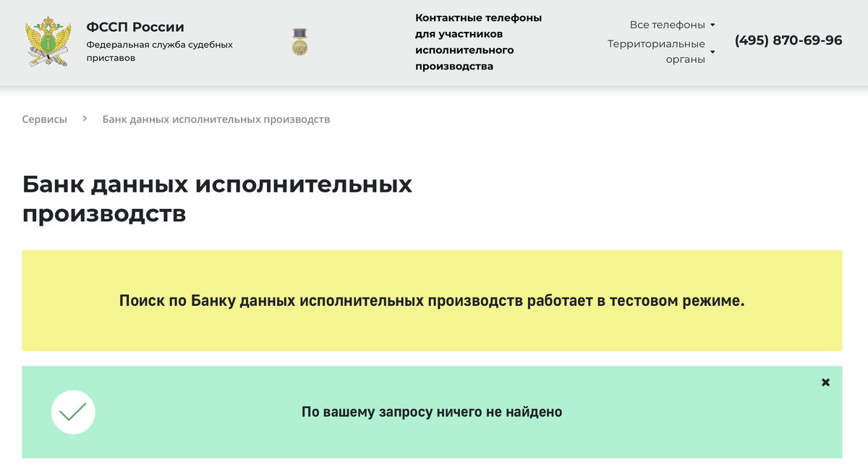Select the Банк данных исполнительных производств breadcrumb

pyautogui.click(x=215, y=119)
